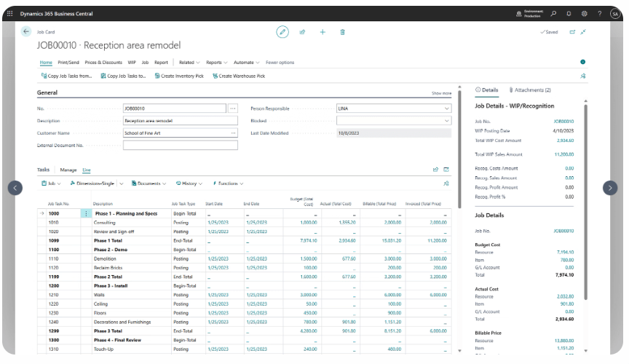Screen dimensions: 629x364
Task: Delete the job using trash icon
Action: 343,32
